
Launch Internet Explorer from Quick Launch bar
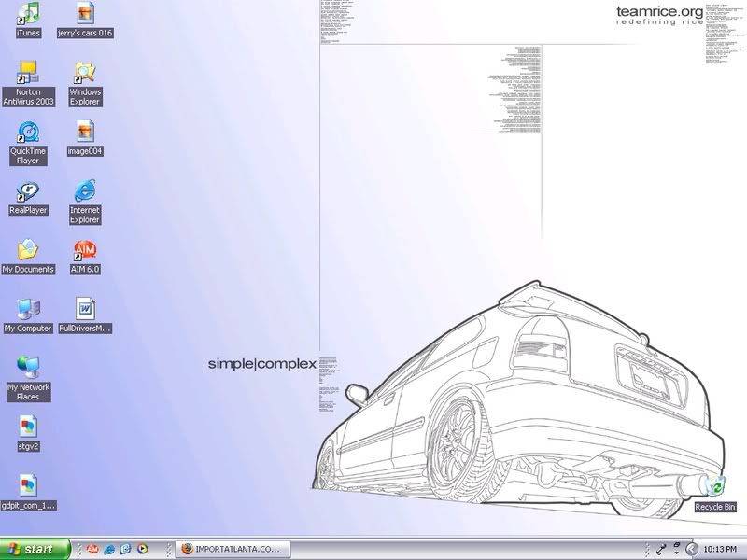[110, 549]
